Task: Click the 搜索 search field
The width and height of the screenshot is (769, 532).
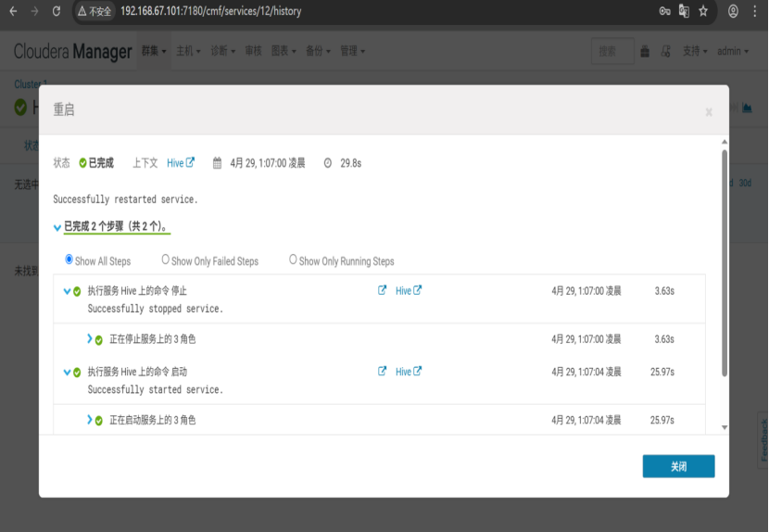Action: tap(612, 51)
